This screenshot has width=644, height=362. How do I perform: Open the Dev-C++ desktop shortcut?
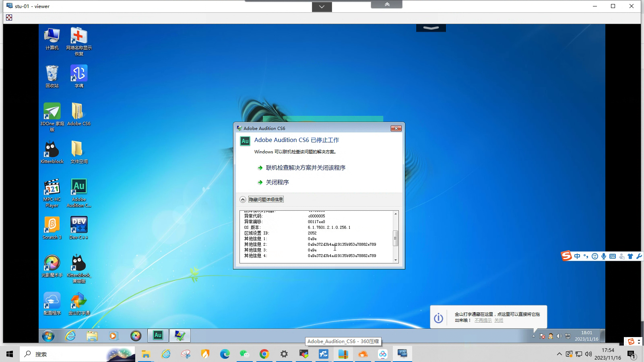tap(78, 226)
